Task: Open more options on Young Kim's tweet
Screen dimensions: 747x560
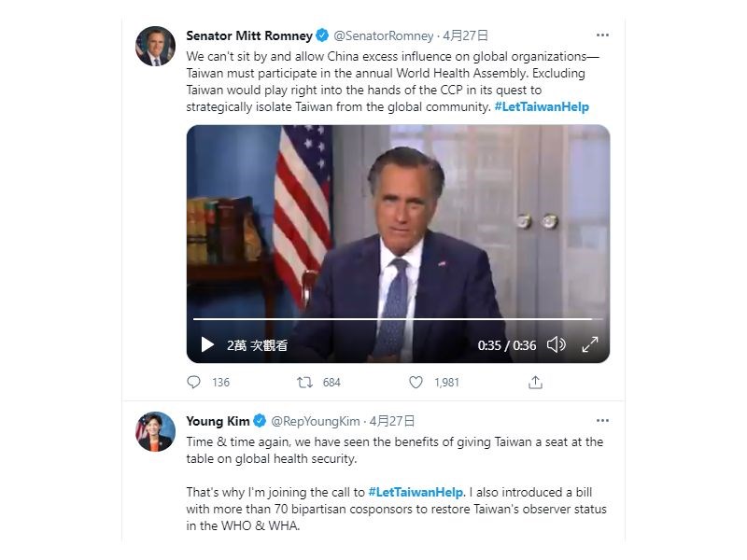Action: pos(602,421)
